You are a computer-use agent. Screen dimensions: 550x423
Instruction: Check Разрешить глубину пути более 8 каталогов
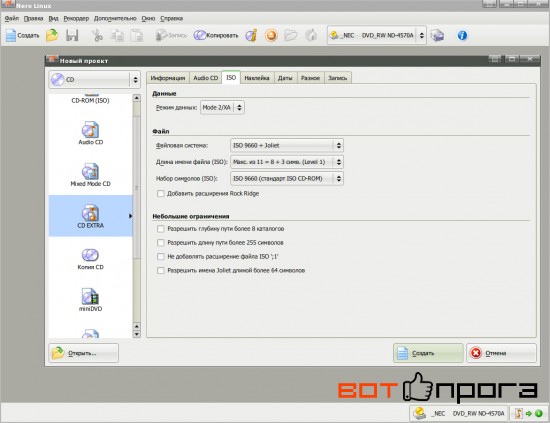[161, 229]
